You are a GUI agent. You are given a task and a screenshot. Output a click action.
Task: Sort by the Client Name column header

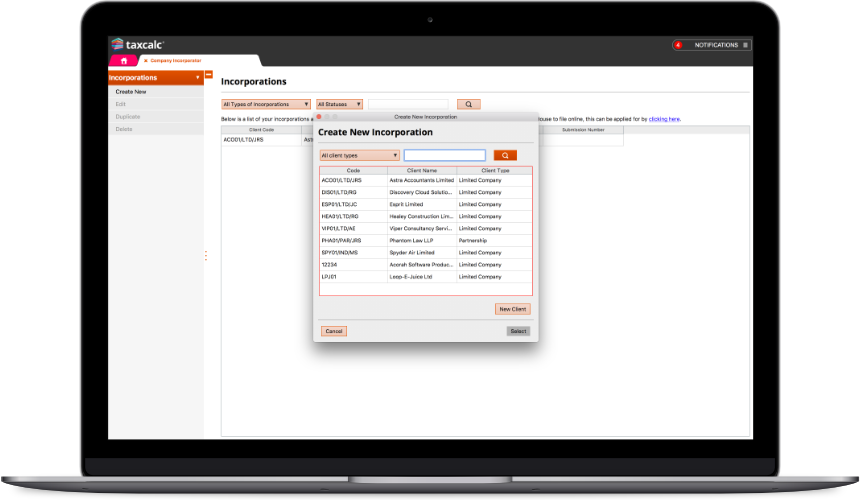tap(422, 171)
